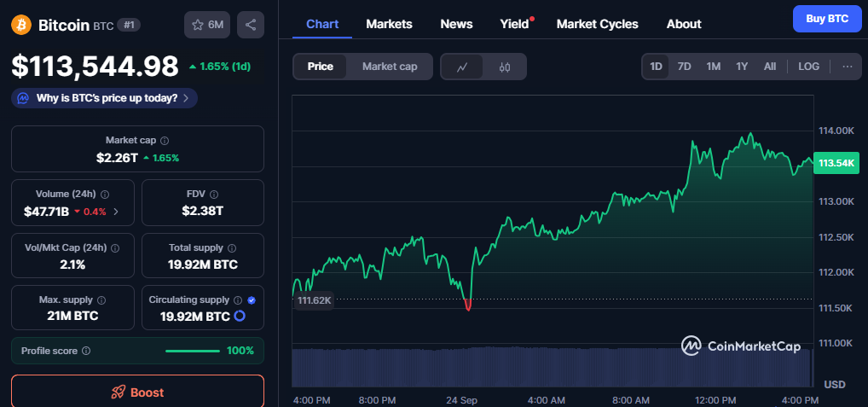The height and width of the screenshot is (407, 868).
Task: Click the 19.92M BTC total supply value
Action: tap(203, 265)
